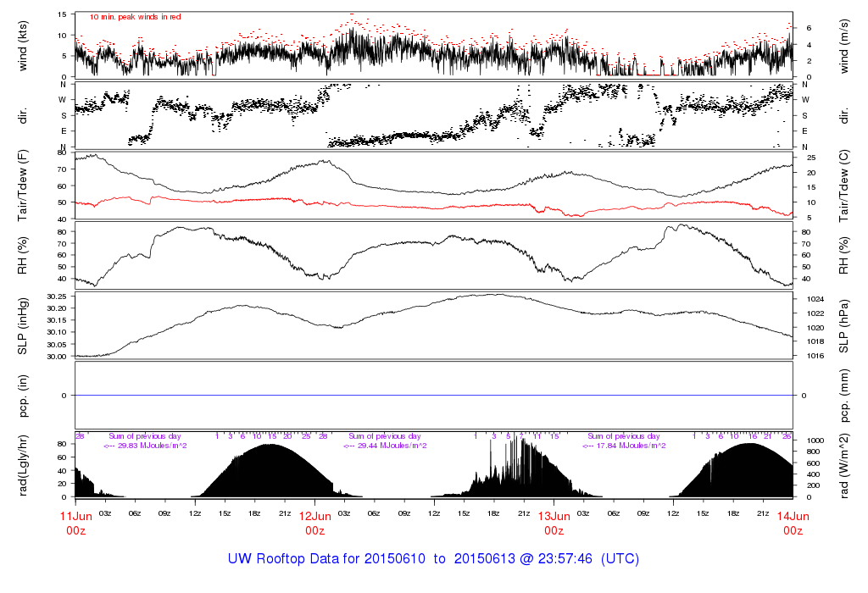868x593 pixels.
Task: Click the 17.84 MJoules/m^2 daily sum
Action: coord(624,446)
